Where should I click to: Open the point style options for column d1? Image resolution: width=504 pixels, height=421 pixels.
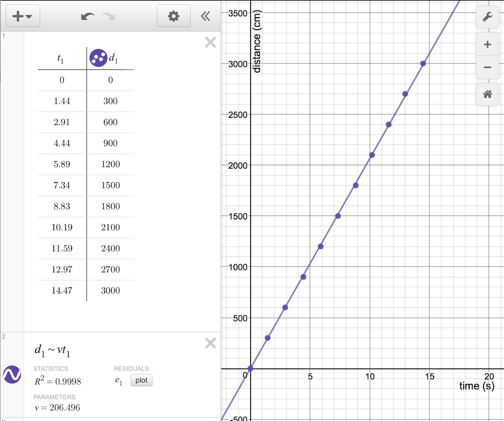99,58
